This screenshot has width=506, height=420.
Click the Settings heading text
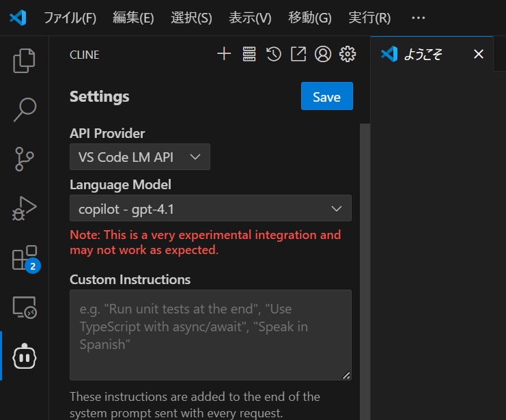100,96
